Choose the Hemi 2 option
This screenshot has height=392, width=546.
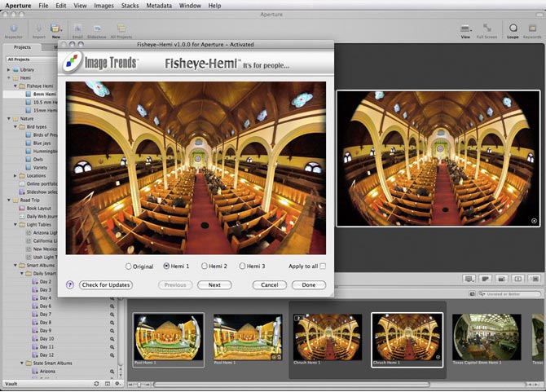[204, 266]
